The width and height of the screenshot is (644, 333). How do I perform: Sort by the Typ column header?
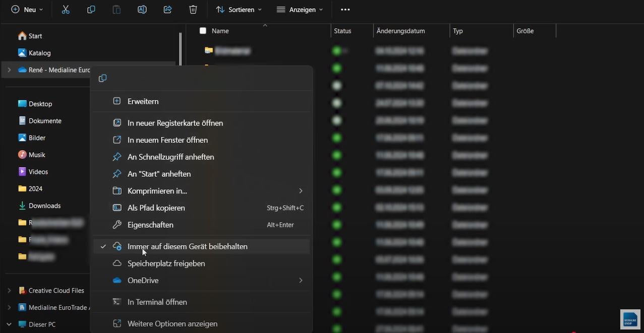tap(458, 31)
